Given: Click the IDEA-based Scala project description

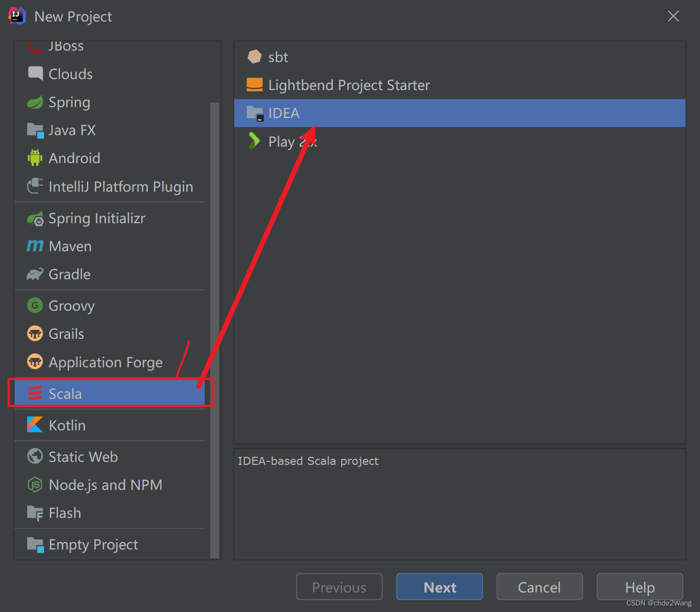Looking at the screenshot, I should pyautogui.click(x=308, y=461).
